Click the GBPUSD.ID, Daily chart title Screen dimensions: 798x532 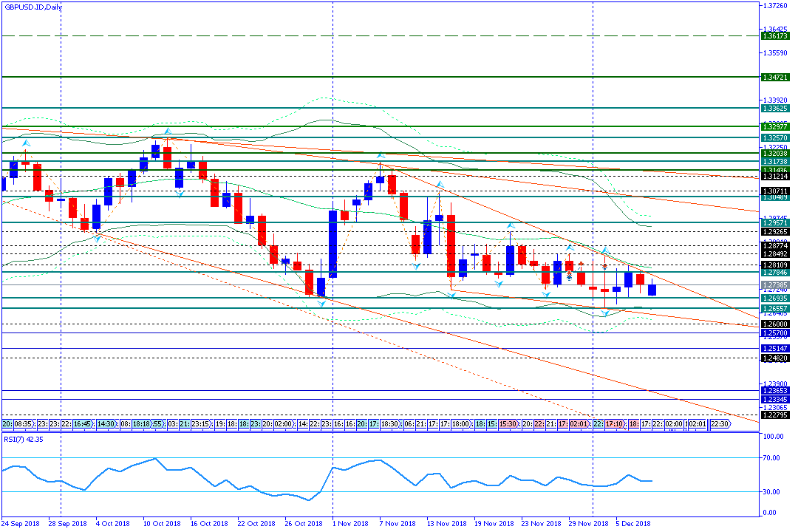[33, 7]
